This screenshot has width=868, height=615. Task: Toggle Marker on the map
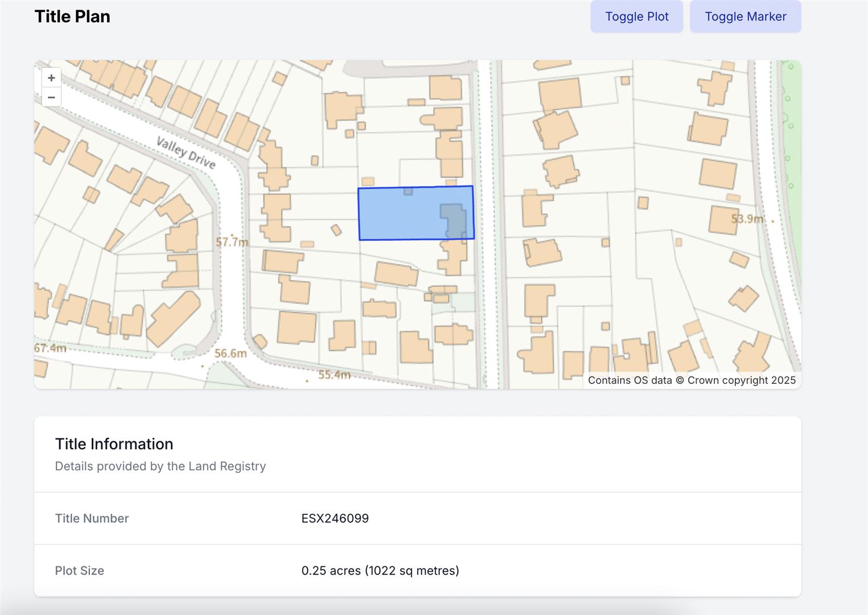pyautogui.click(x=745, y=17)
